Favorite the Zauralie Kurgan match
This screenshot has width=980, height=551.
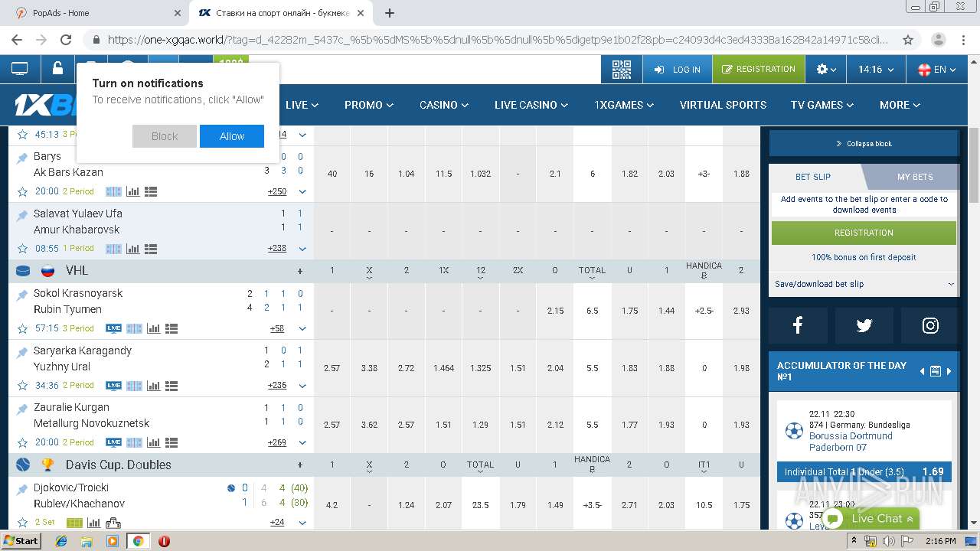[22, 442]
